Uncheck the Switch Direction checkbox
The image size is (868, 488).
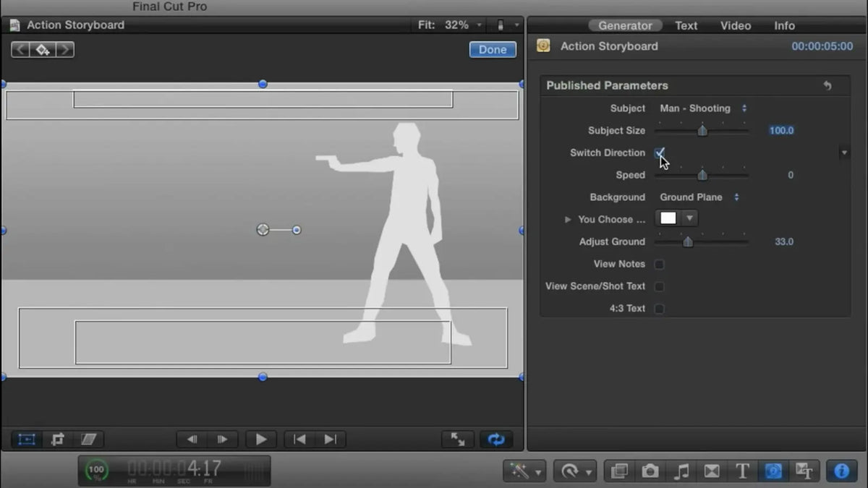(x=660, y=153)
